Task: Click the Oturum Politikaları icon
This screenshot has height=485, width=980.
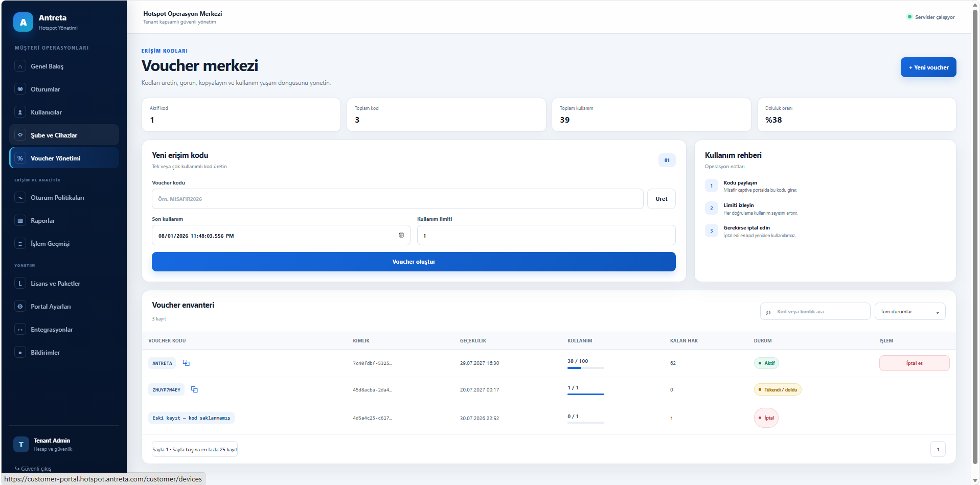Action: pyautogui.click(x=20, y=198)
